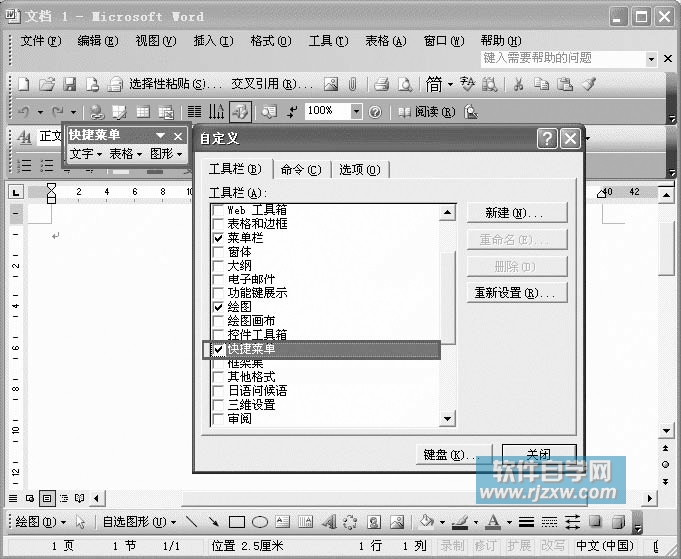Click 选择性粘贴(S)... toolbar button
The width and height of the screenshot is (681, 559).
(175, 84)
